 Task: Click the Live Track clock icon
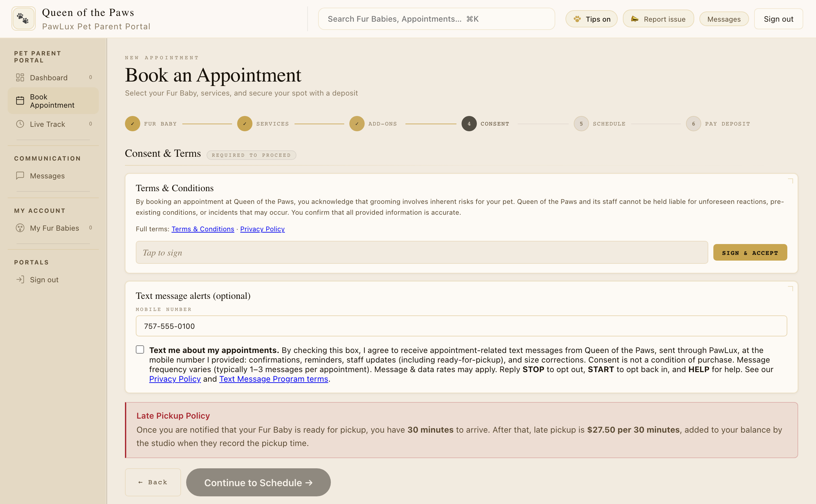coord(20,124)
